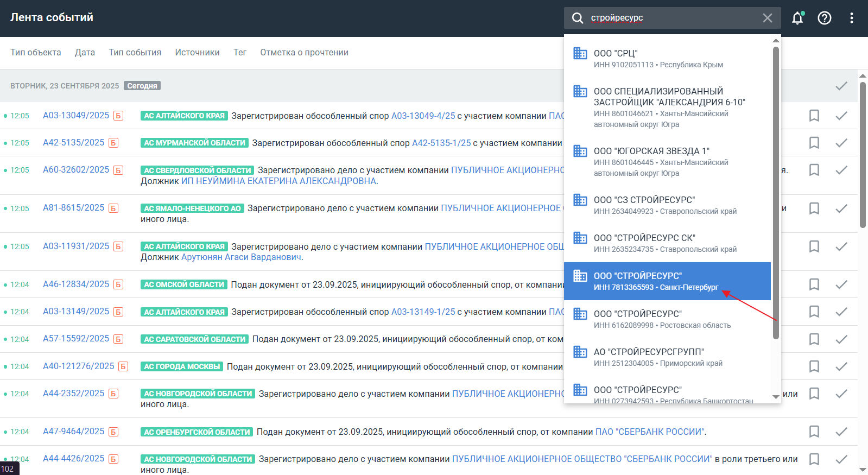Click the help question mark icon

pos(824,18)
